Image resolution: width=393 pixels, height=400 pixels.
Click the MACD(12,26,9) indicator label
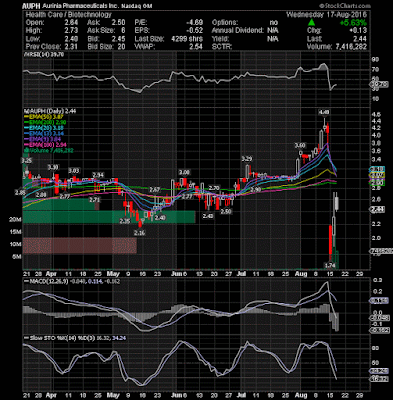[x=45, y=281]
